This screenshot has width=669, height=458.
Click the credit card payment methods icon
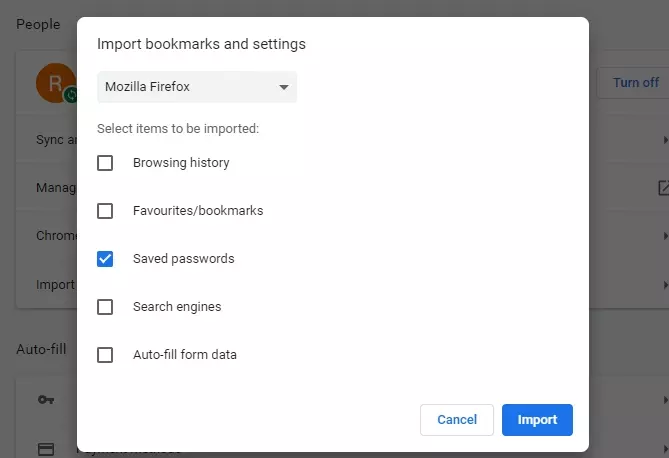pos(46,448)
